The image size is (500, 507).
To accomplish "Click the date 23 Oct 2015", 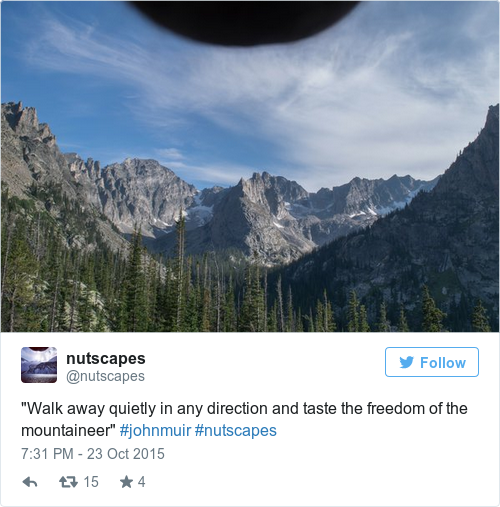I will (126, 454).
